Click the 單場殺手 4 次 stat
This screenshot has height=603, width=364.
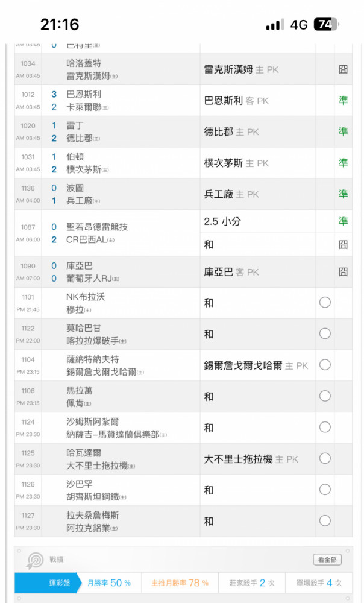(x=319, y=583)
